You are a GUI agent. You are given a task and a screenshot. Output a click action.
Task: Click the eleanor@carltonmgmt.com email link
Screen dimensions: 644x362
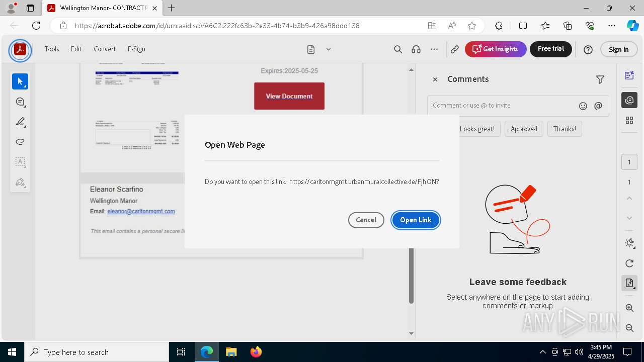141,211
